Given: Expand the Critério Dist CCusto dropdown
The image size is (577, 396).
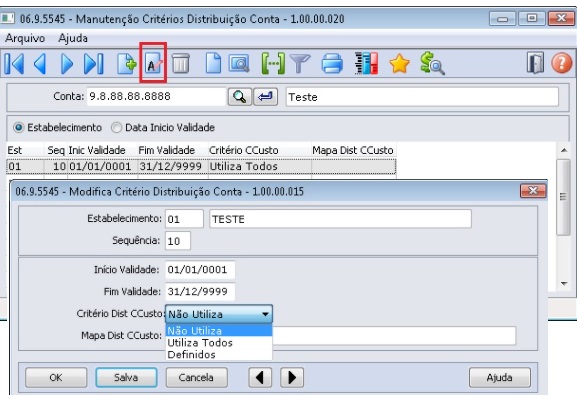Looking at the screenshot, I should pos(265,315).
